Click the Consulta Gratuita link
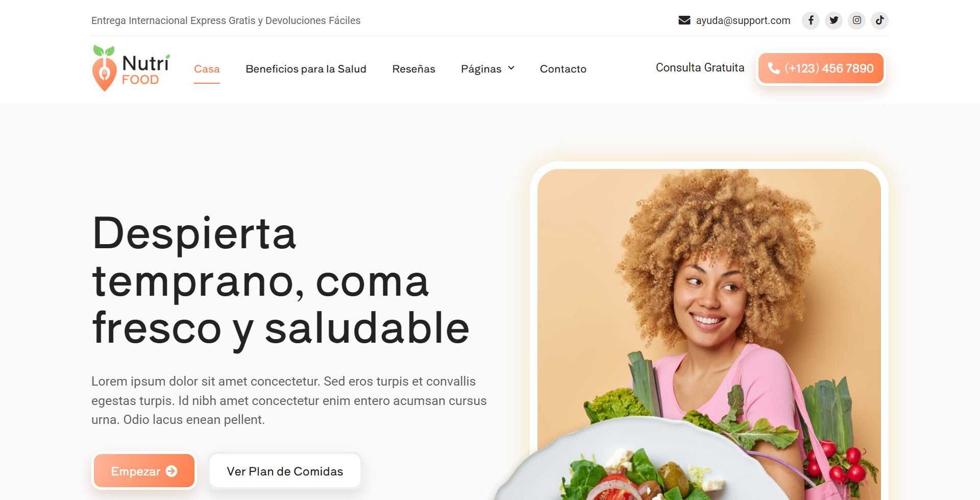The height and width of the screenshot is (500, 980). [x=700, y=67]
